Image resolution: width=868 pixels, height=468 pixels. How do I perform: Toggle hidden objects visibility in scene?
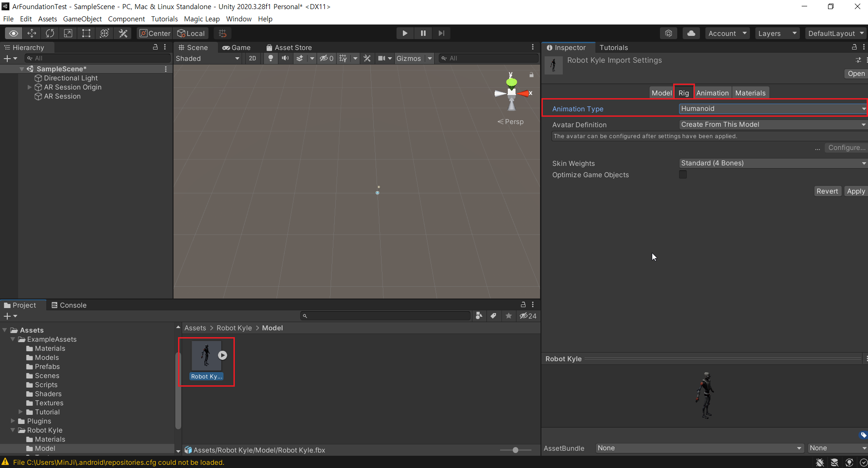coord(326,58)
